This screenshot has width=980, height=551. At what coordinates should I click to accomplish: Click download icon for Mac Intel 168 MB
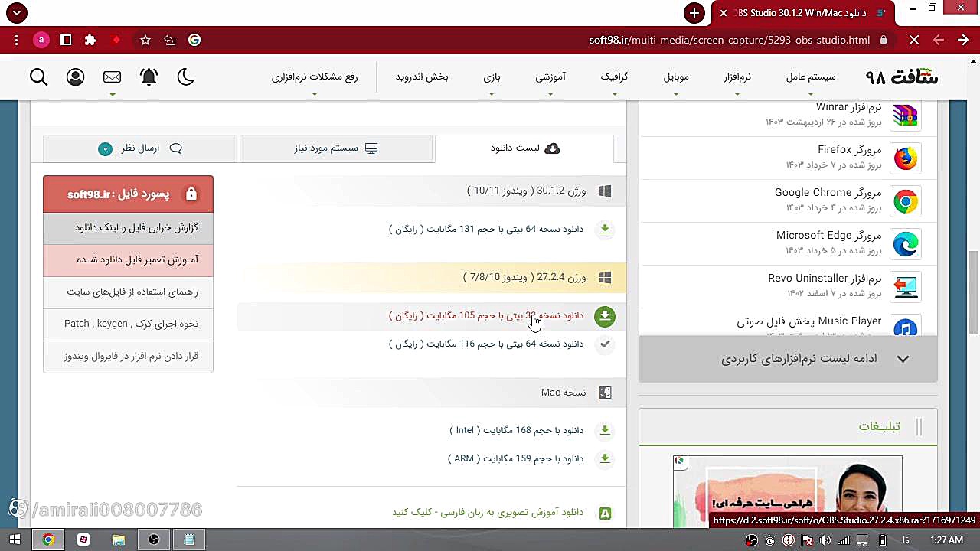(605, 430)
